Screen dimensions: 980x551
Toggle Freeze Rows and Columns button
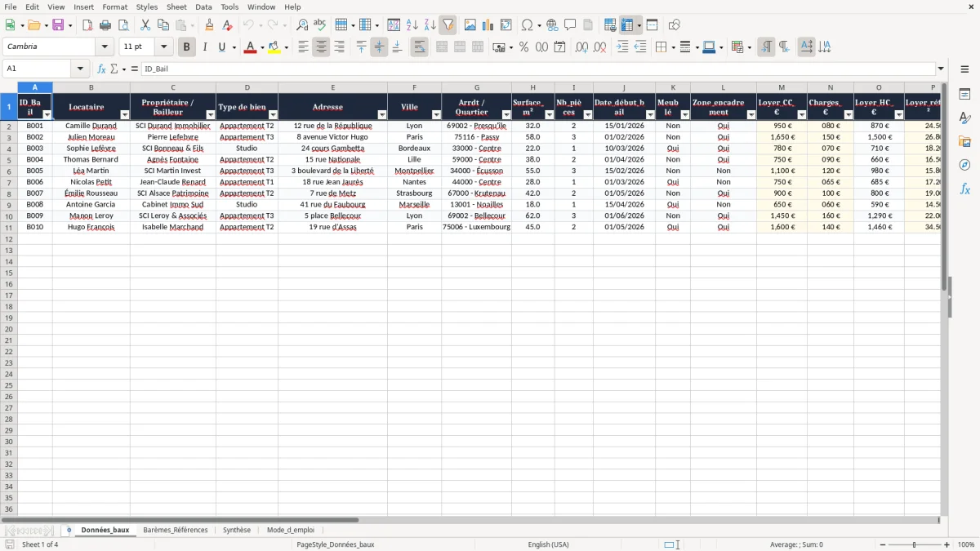(627, 25)
